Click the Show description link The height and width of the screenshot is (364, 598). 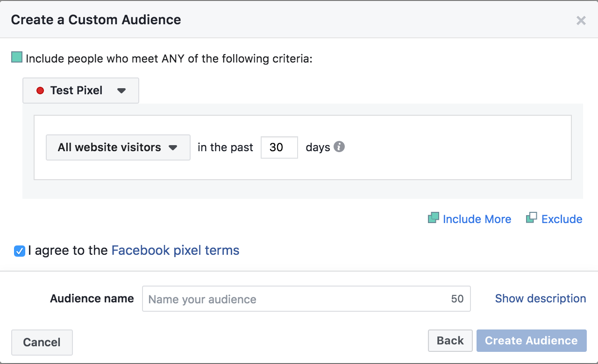click(x=541, y=298)
